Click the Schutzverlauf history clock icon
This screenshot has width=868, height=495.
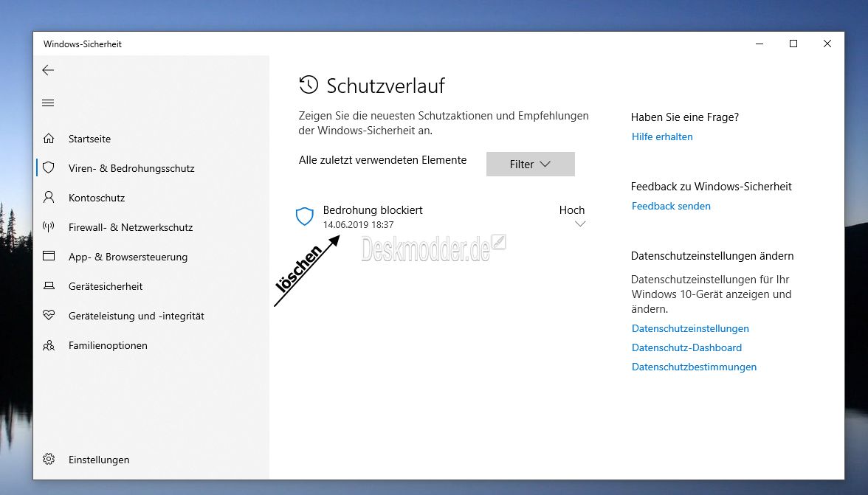309,85
